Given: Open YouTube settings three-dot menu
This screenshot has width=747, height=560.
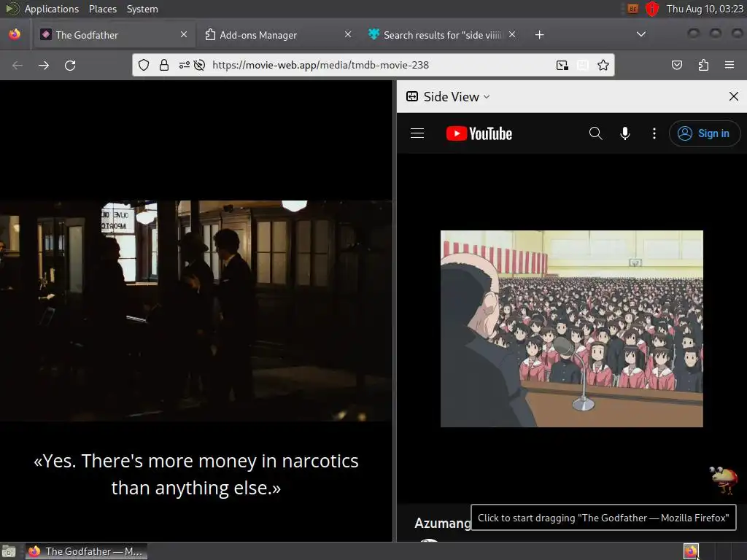Looking at the screenshot, I should 654,133.
